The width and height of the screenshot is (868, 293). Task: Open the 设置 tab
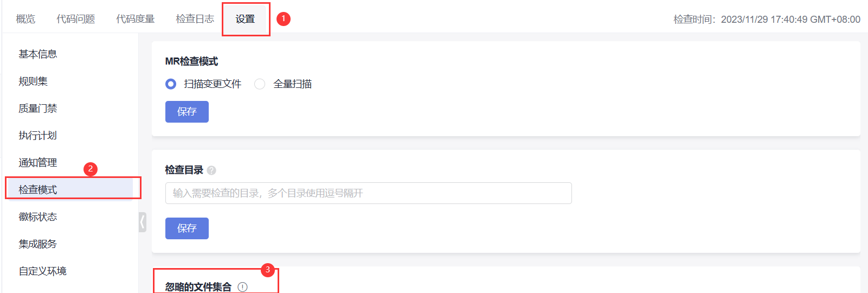245,19
